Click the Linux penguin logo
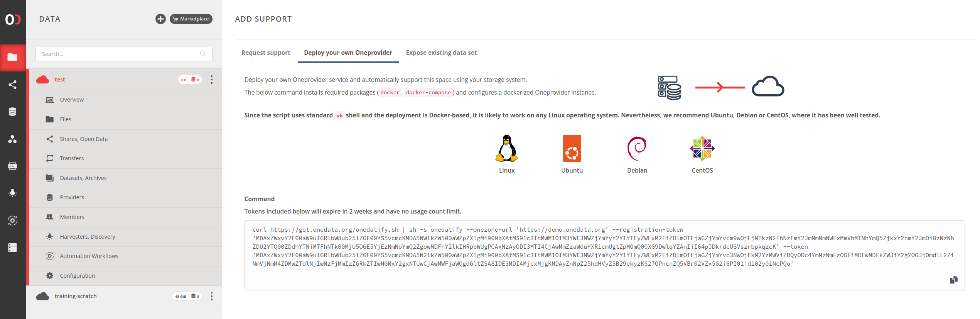 [507, 148]
